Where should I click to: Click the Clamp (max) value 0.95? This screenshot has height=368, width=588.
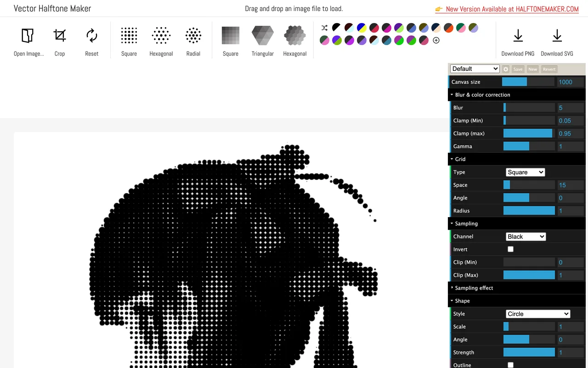[x=570, y=133]
